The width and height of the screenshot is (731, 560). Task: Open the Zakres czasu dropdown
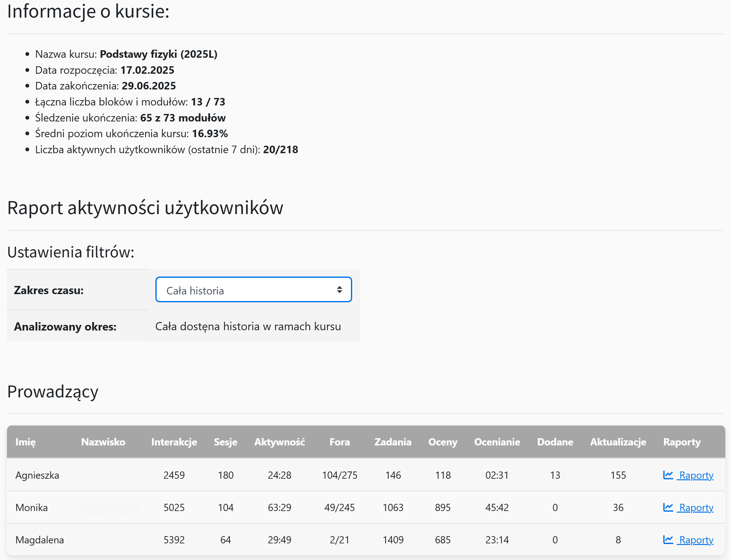[253, 290]
